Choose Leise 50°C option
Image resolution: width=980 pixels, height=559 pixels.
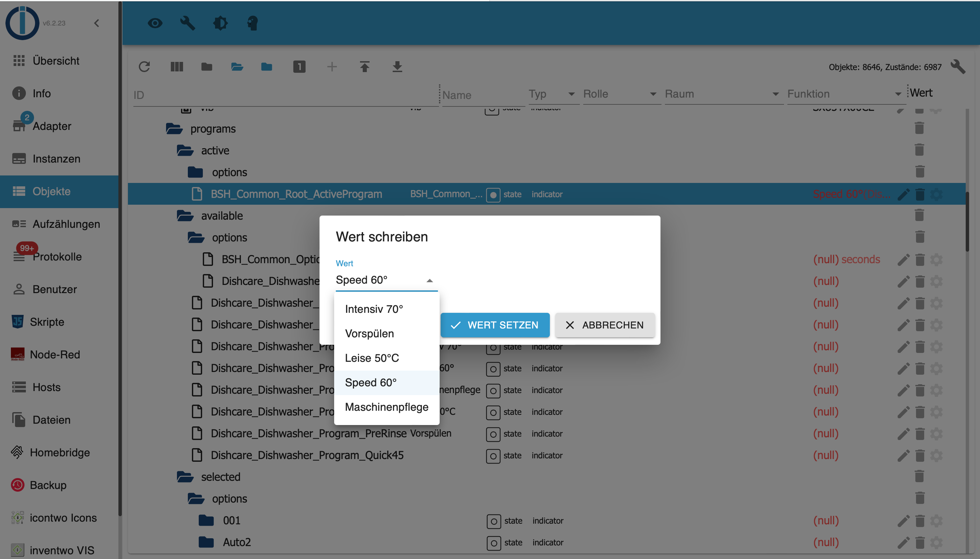click(x=387, y=358)
